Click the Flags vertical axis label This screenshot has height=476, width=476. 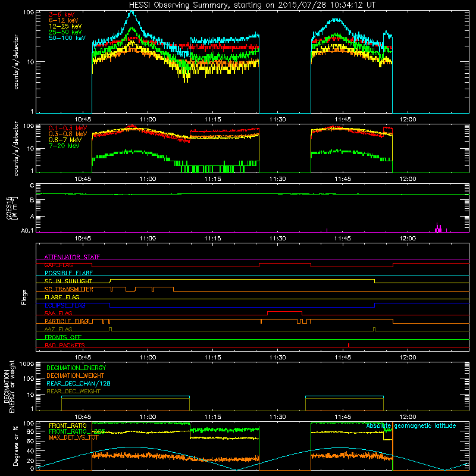[x=24, y=297]
